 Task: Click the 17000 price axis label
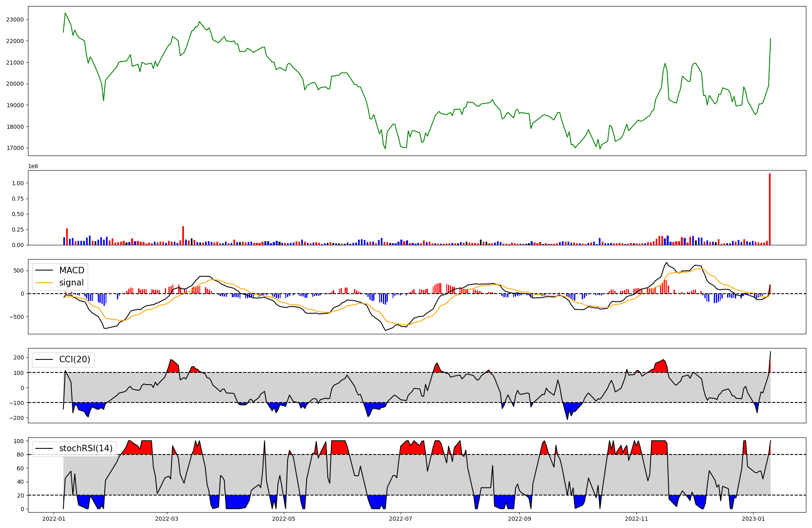click(x=15, y=148)
